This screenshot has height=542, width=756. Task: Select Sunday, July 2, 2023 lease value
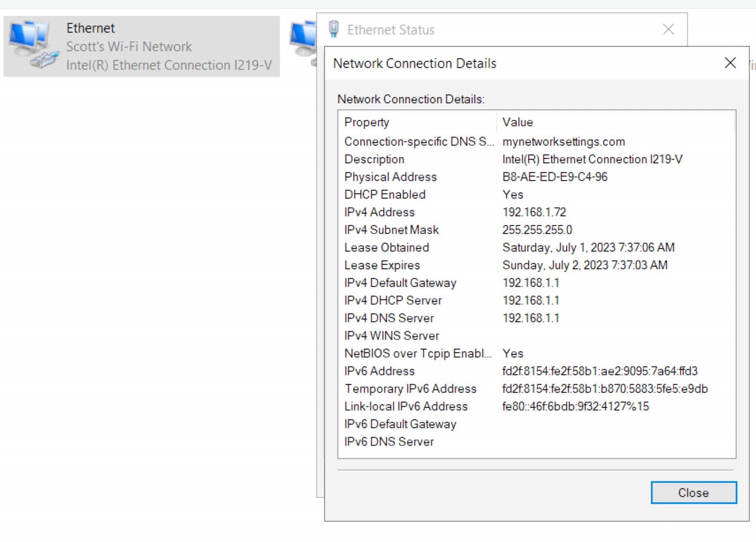click(x=585, y=265)
